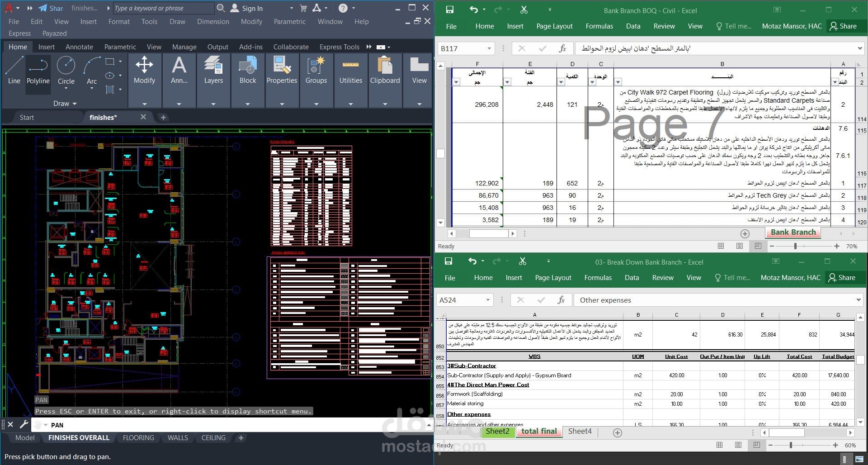Viewport: 868px width, 465px height.
Task: Expand the Draw panel dropdown
Action: (65, 104)
